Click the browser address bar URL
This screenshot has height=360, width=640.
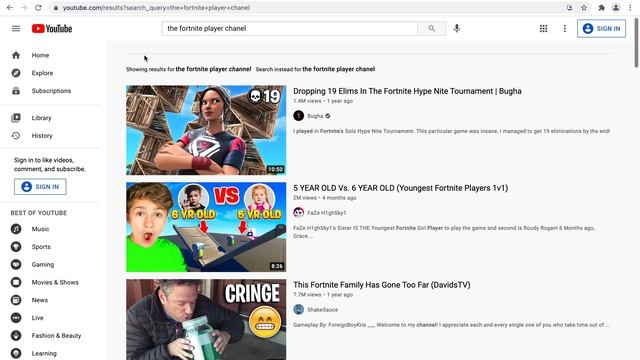coord(156,8)
